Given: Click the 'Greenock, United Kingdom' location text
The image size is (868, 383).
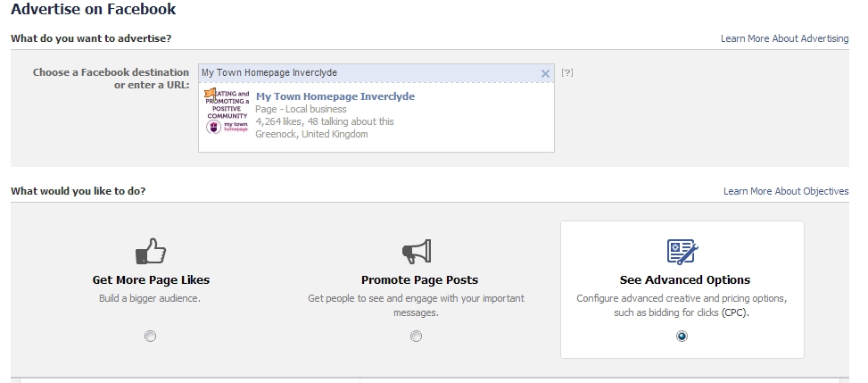Looking at the screenshot, I should pos(311,134).
